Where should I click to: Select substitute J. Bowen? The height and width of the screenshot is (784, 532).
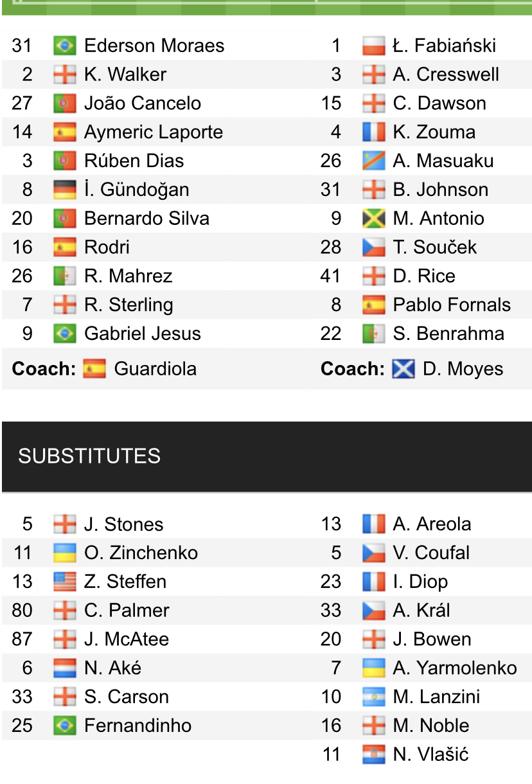click(x=432, y=639)
